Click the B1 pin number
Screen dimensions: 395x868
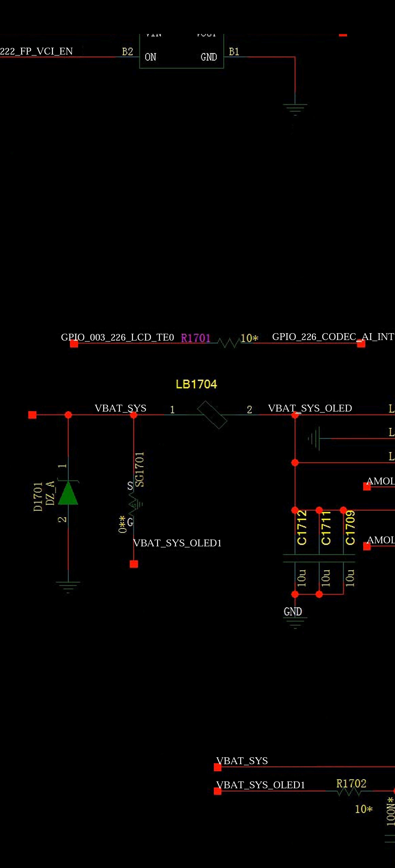coord(234,52)
